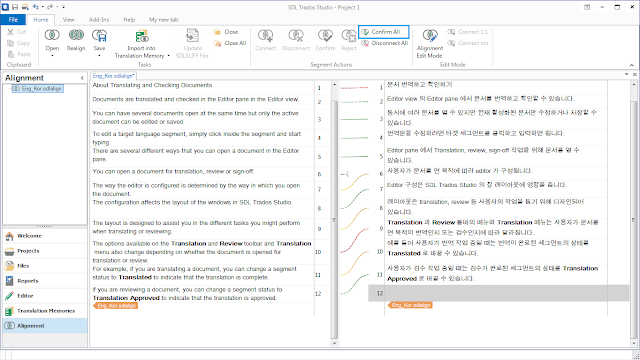The height and width of the screenshot is (360, 640).
Task: Click the Reject segment icon
Action: coord(349,36)
